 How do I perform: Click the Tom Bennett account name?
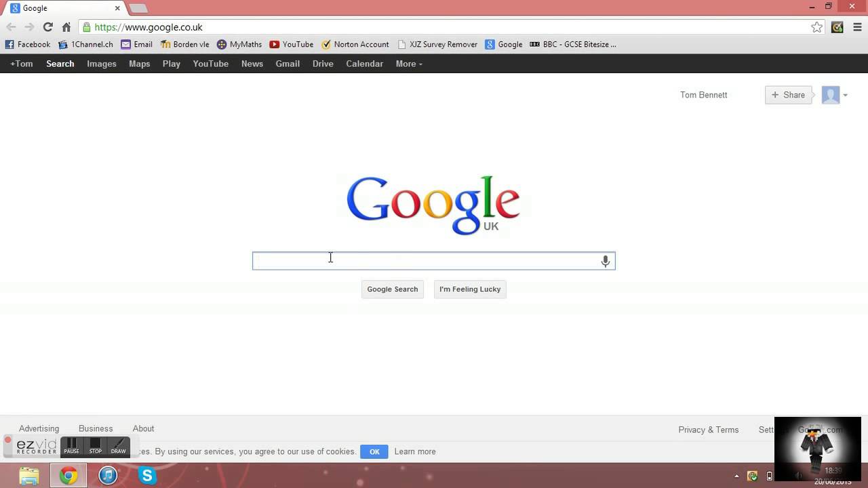tap(703, 95)
